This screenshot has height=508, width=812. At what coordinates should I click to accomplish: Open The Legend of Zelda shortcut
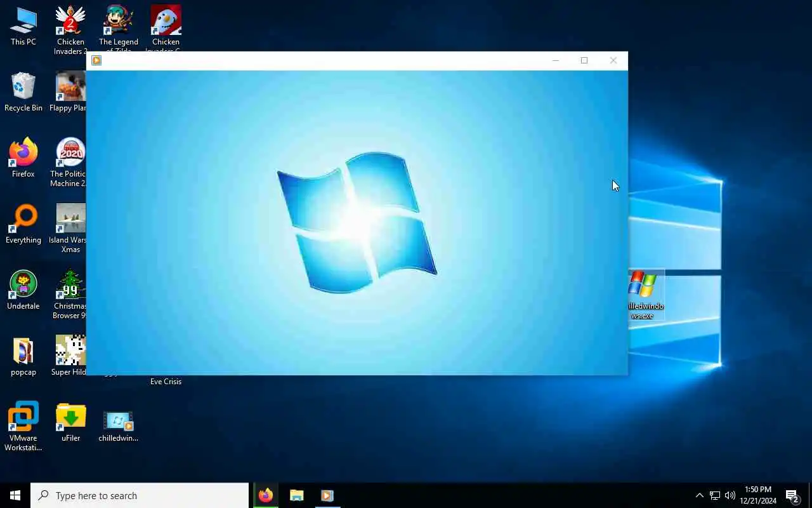118,29
